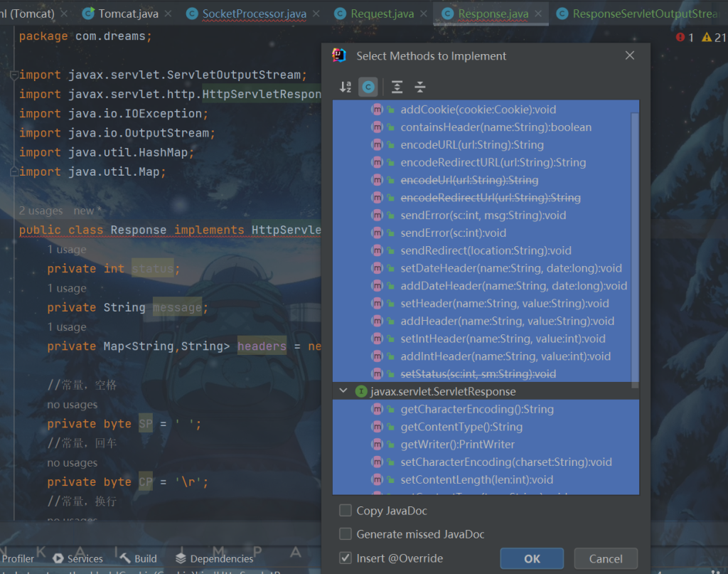Uncheck the Insert @Override checkbox
Viewport: 728px width, 574px height.
[x=346, y=558]
